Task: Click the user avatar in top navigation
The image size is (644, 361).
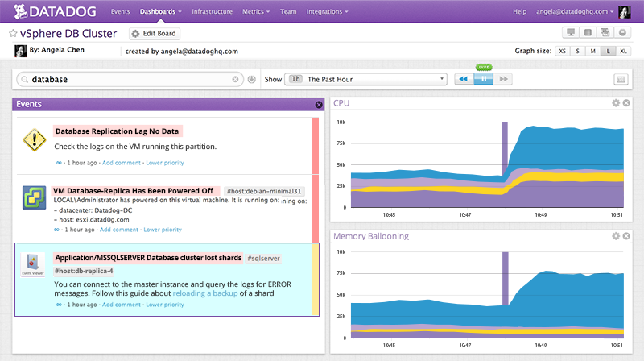Action: click(x=625, y=12)
